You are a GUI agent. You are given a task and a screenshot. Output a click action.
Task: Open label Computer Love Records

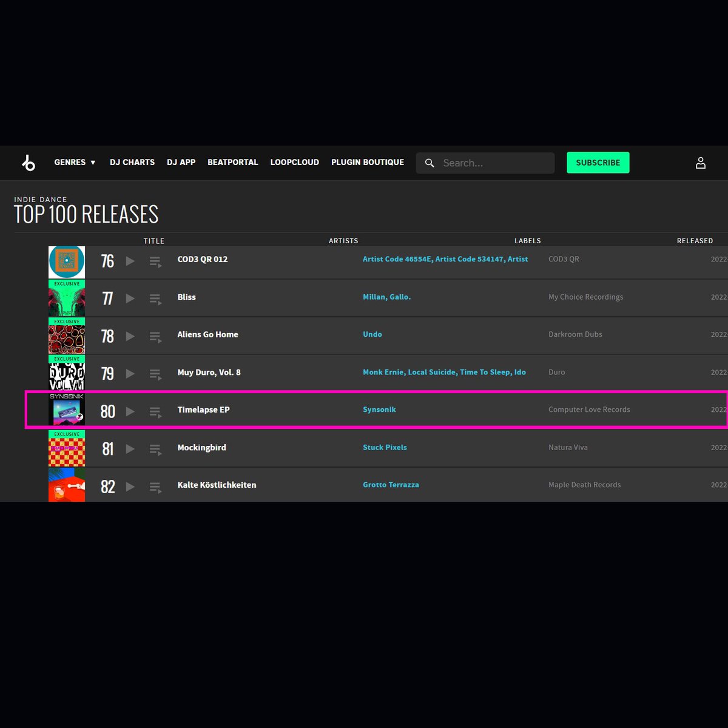pos(589,409)
